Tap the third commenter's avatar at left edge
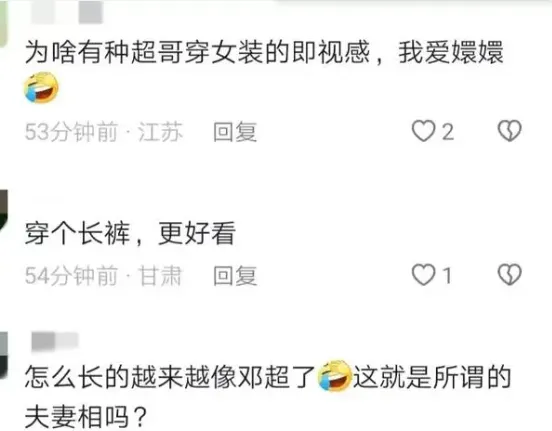Screen dimensions: 552x431 coord(4,355)
